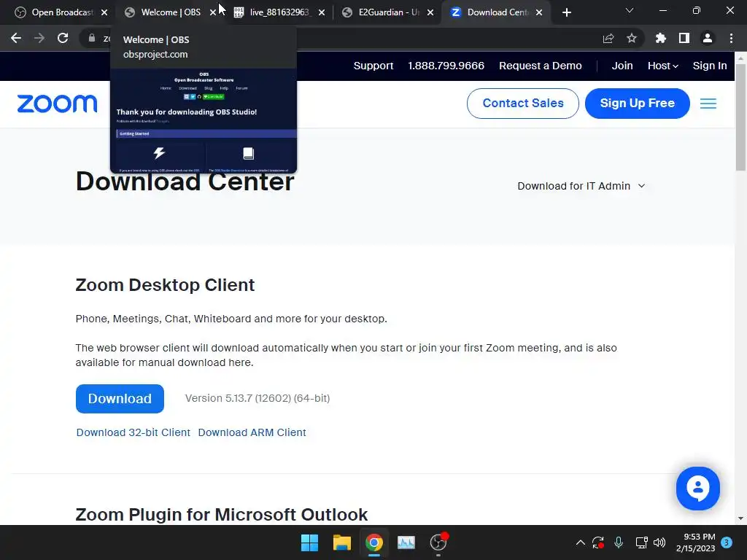This screenshot has height=560, width=747.
Task: Click the 1.888.799.9666 phone number
Action: pos(446,66)
